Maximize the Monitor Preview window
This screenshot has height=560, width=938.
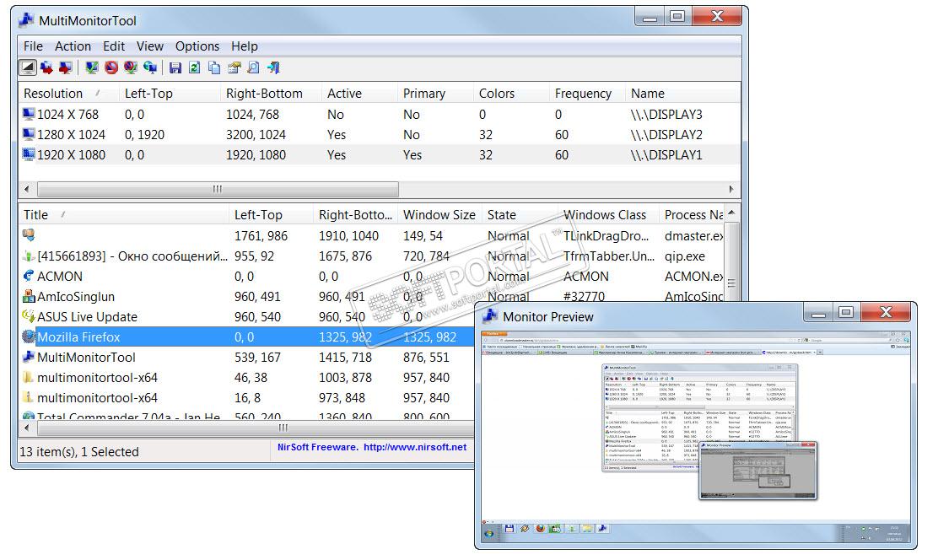[846, 312]
